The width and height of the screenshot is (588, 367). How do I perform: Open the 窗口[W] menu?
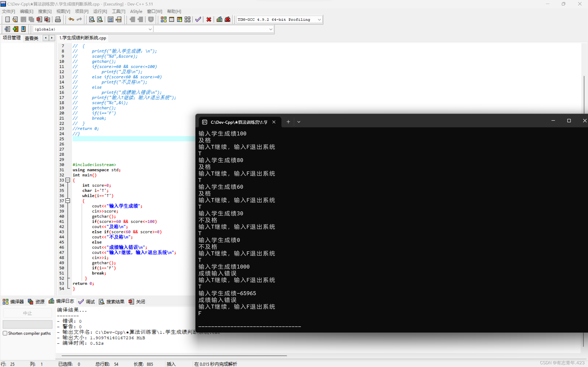[x=155, y=11]
